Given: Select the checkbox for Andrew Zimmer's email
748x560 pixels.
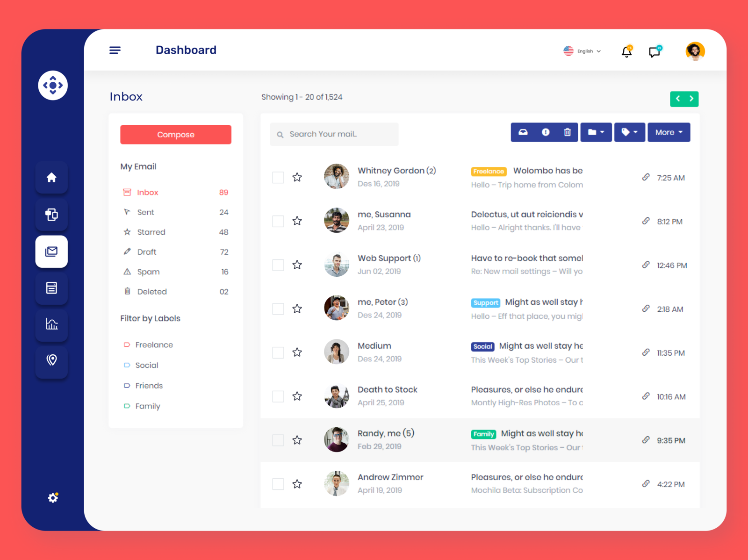Looking at the screenshot, I should pyautogui.click(x=278, y=484).
